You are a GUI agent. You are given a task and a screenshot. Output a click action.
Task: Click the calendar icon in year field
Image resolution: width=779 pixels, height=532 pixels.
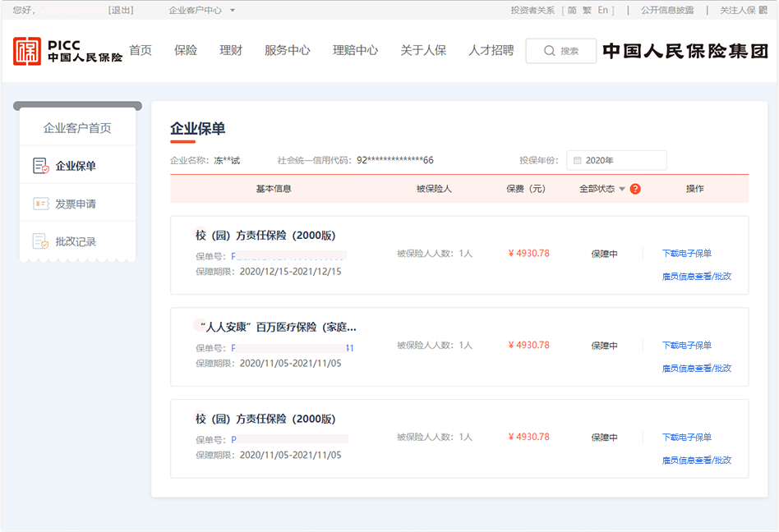click(x=578, y=160)
